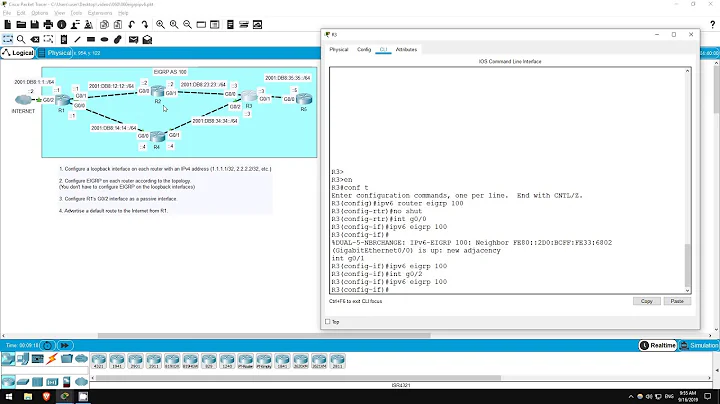Click router R4 in the topology
This screenshot has height=404, width=720.
(157, 137)
